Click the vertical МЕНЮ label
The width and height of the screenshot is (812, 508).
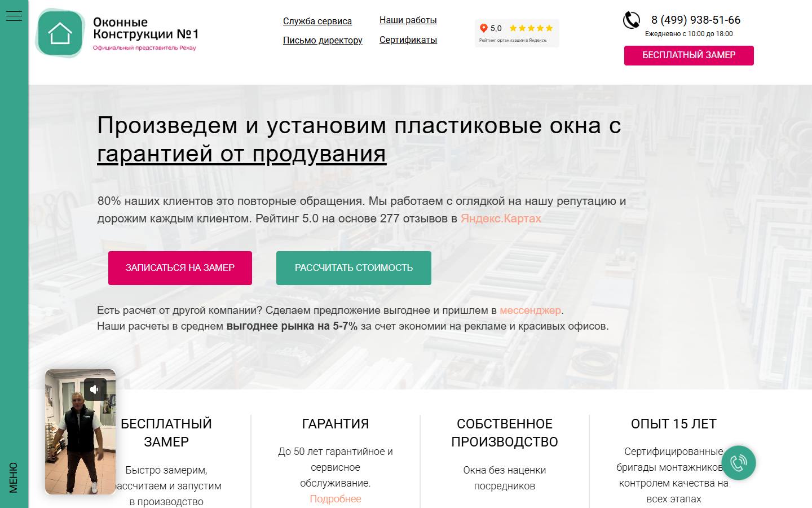coord(14,478)
